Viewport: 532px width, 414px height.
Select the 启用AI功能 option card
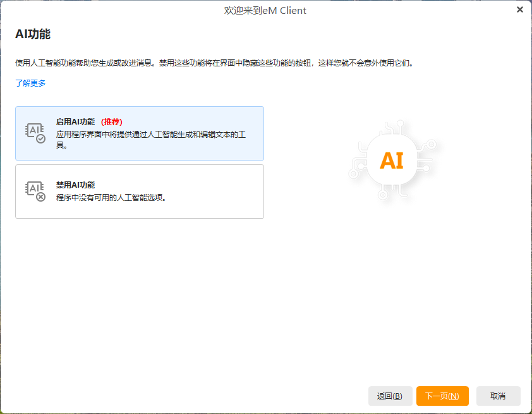pyautogui.click(x=140, y=133)
